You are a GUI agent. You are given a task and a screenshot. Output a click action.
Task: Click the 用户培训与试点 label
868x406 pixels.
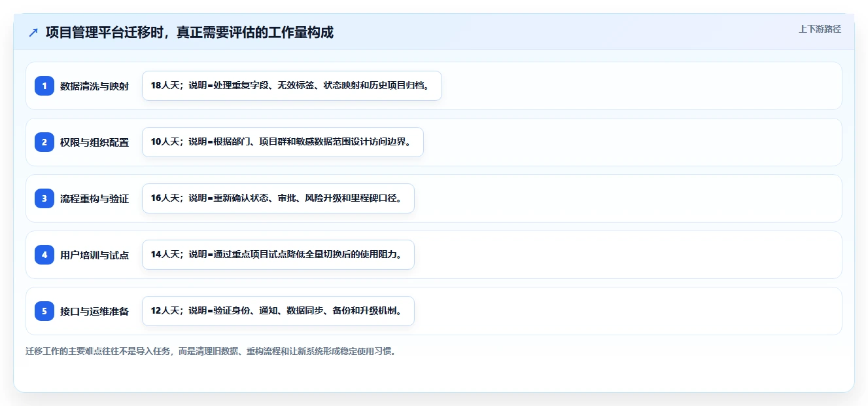click(94, 255)
